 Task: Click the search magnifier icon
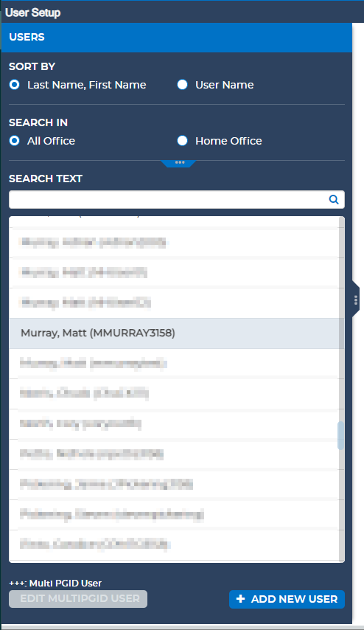(334, 200)
